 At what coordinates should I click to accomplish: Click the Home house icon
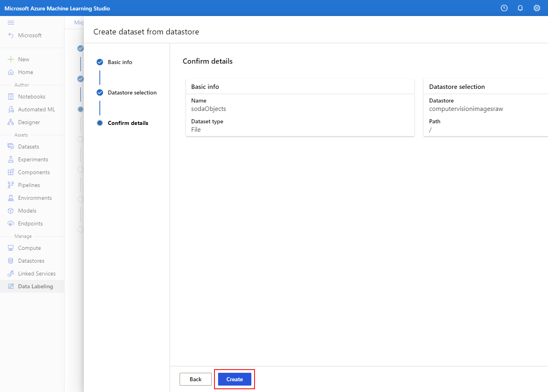11,72
